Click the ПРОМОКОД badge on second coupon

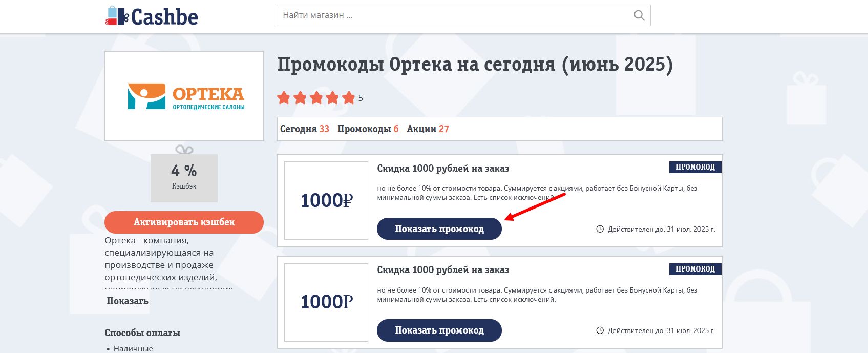pos(695,269)
